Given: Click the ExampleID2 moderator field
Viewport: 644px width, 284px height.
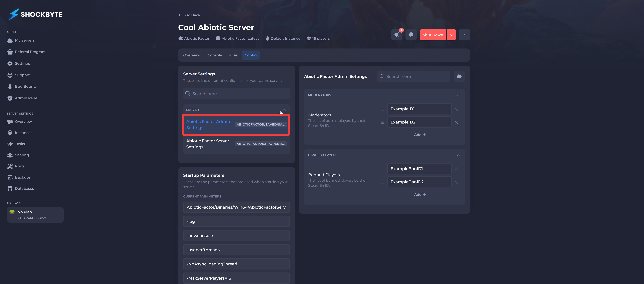Looking at the screenshot, I should coord(419,122).
